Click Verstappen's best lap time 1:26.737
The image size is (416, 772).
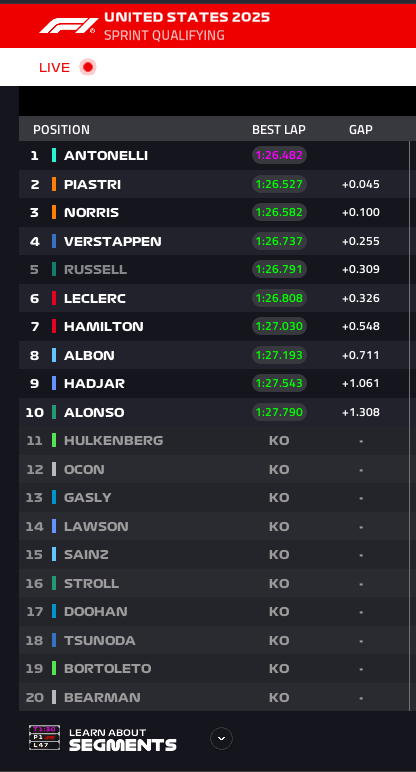pos(279,241)
